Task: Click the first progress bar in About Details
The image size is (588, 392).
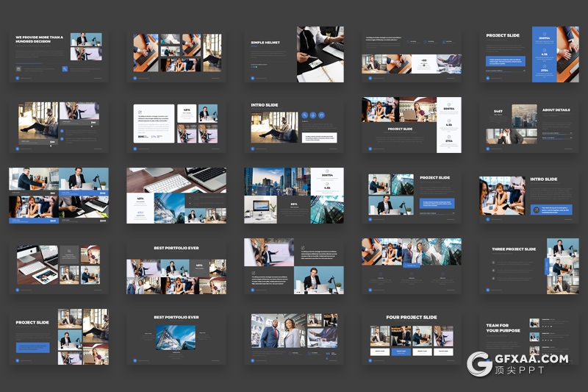Action: 556,133
